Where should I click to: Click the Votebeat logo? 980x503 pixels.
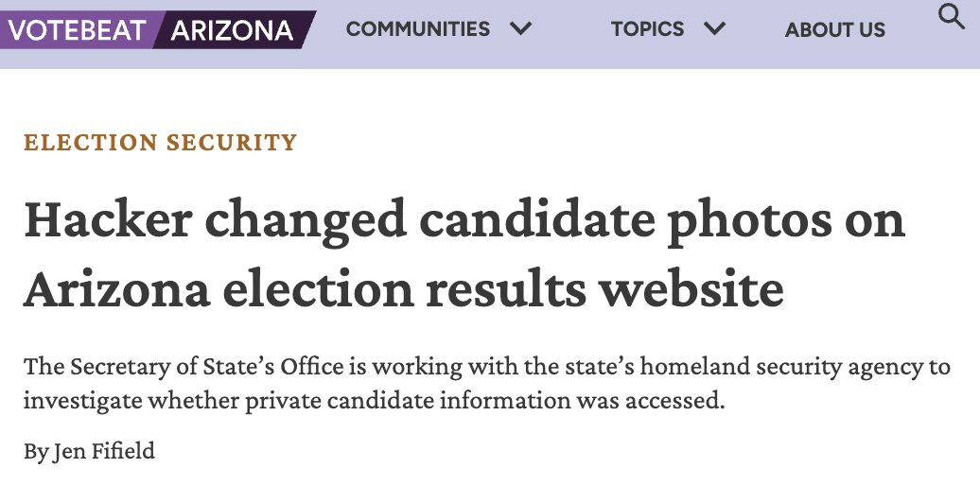77,29
